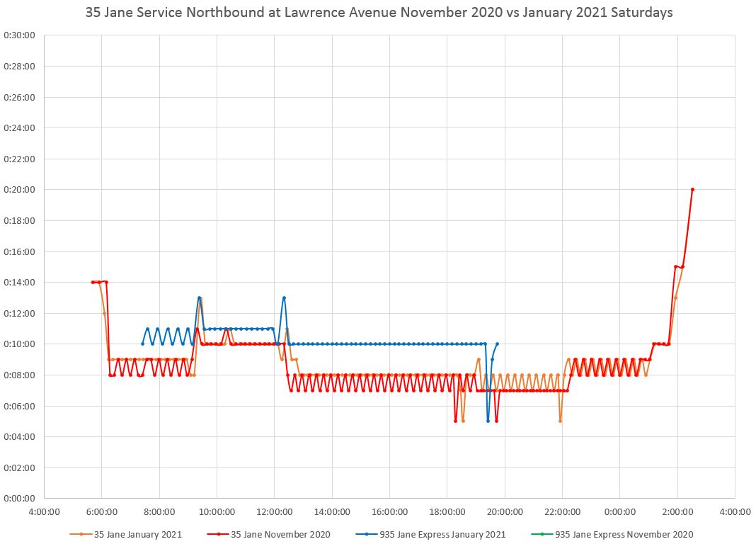Click the orange legend marker for January 2021
756x544 pixels.
[81, 534]
